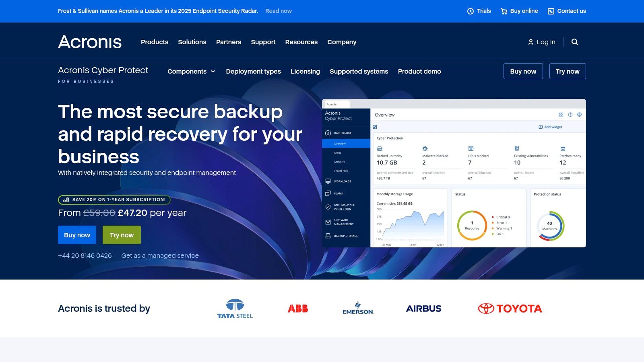Click the account icon in Overview header

click(x=580, y=115)
